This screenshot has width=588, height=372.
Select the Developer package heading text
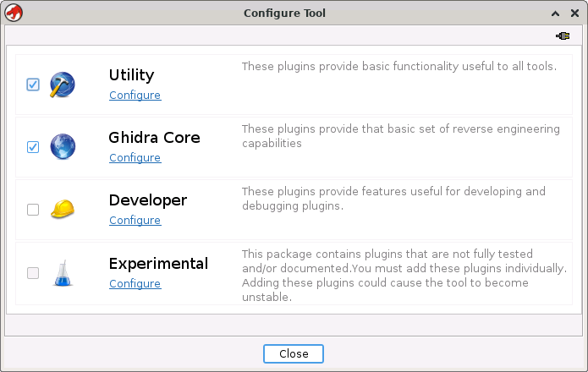(148, 200)
